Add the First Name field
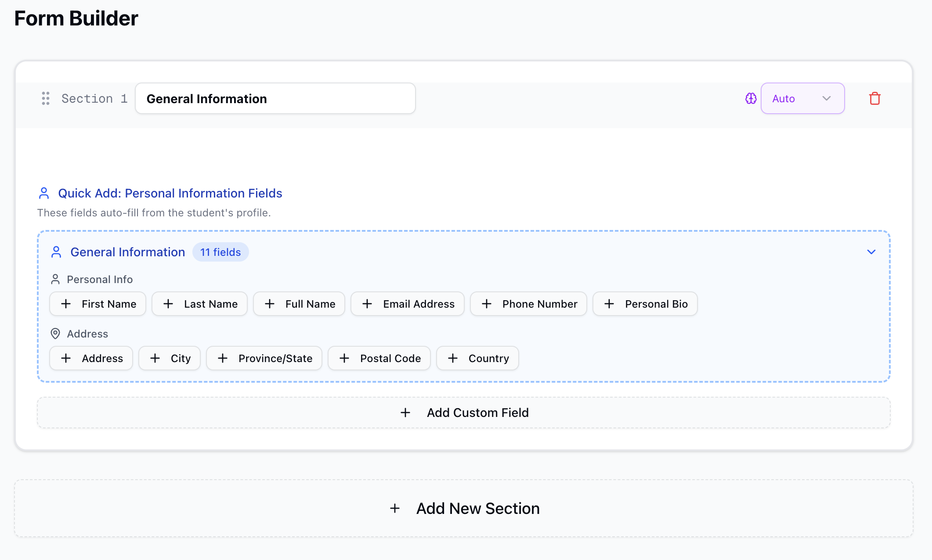 (x=98, y=303)
